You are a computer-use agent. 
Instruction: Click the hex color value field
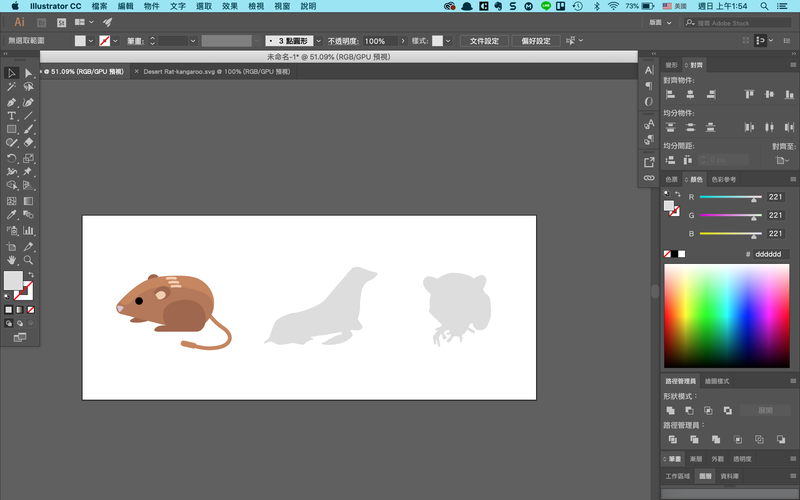point(771,254)
